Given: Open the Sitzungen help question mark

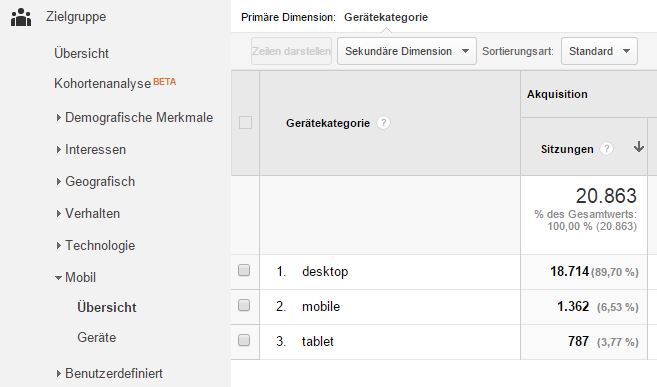Looking at the screenshot, I should tap(606, 149).
